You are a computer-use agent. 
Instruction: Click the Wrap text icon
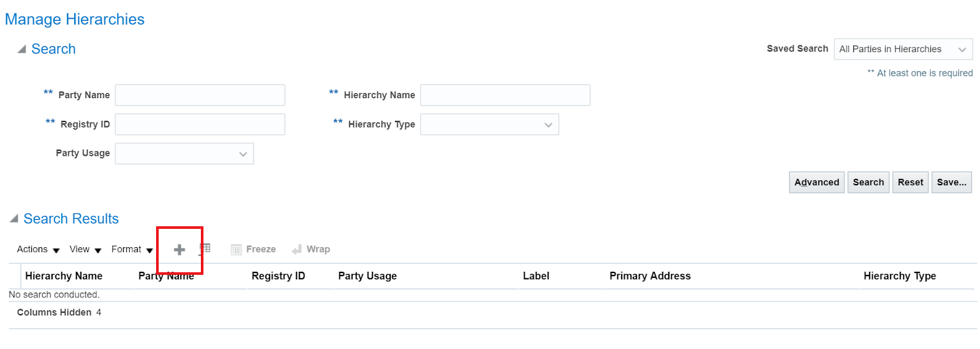pos(297,250)
